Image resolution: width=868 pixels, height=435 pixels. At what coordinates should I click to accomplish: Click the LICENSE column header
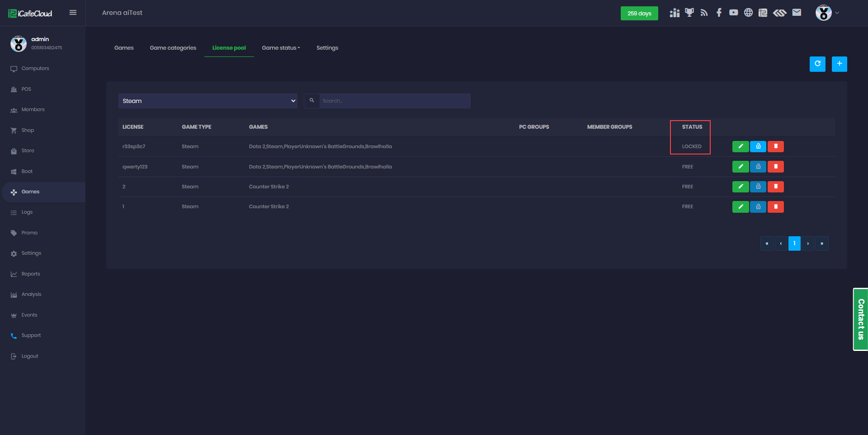[x=133, y=127]
